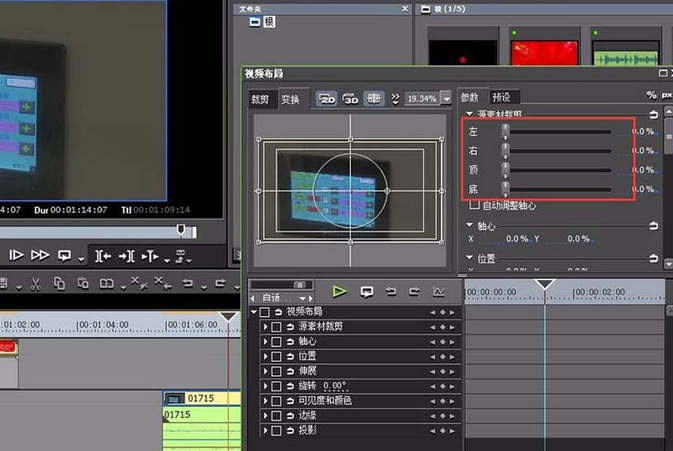
Task: Switch layout to 2D mode
Action: 327,99
